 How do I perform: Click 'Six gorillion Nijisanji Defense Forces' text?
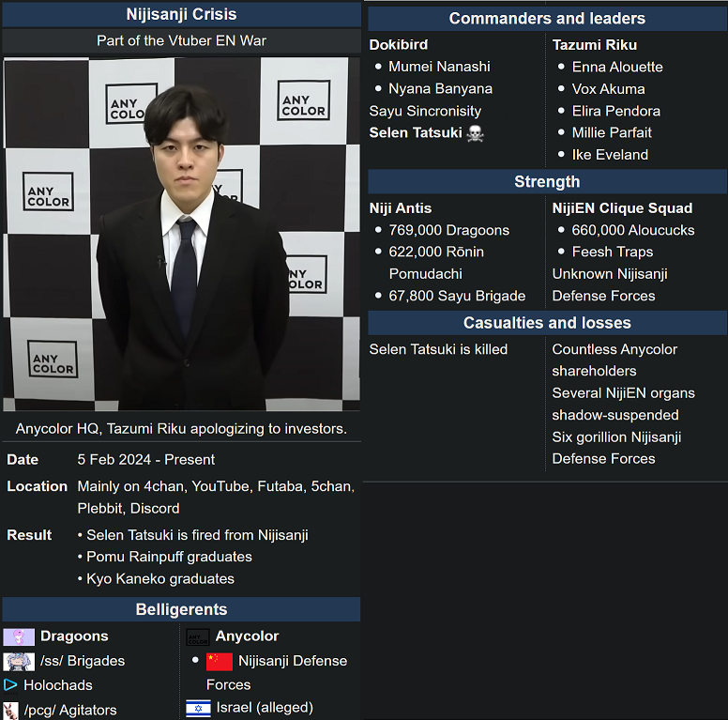tap(617, 448)
